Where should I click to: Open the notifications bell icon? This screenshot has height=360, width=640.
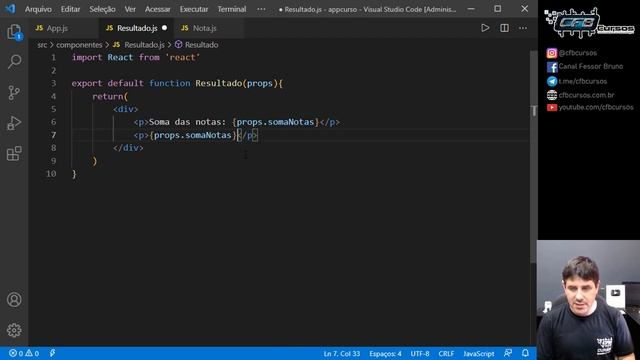coord(525,353)
